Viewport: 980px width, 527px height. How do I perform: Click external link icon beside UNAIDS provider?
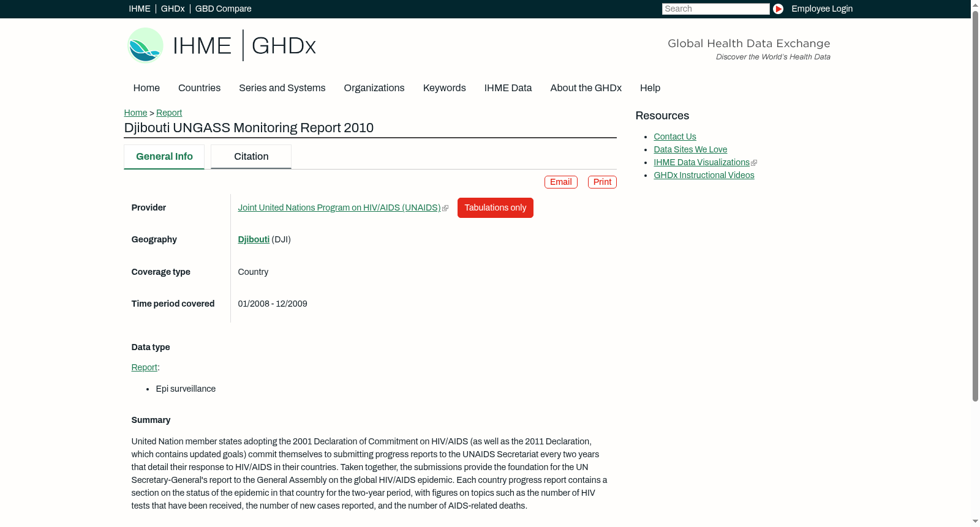point(445,208)
